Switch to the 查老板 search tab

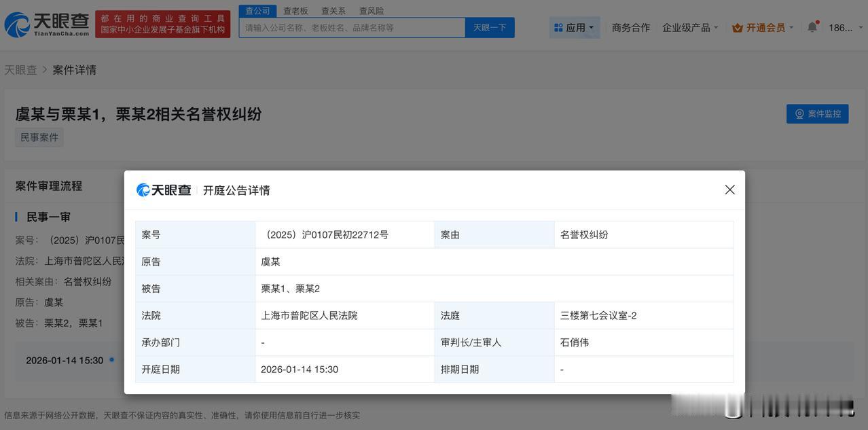(295, 11)
